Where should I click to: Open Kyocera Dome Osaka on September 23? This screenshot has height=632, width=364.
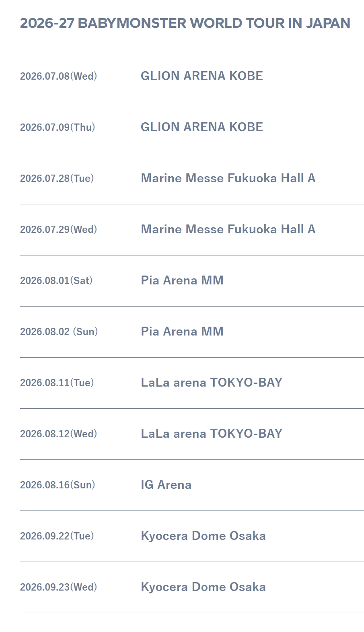pos(203,587)
